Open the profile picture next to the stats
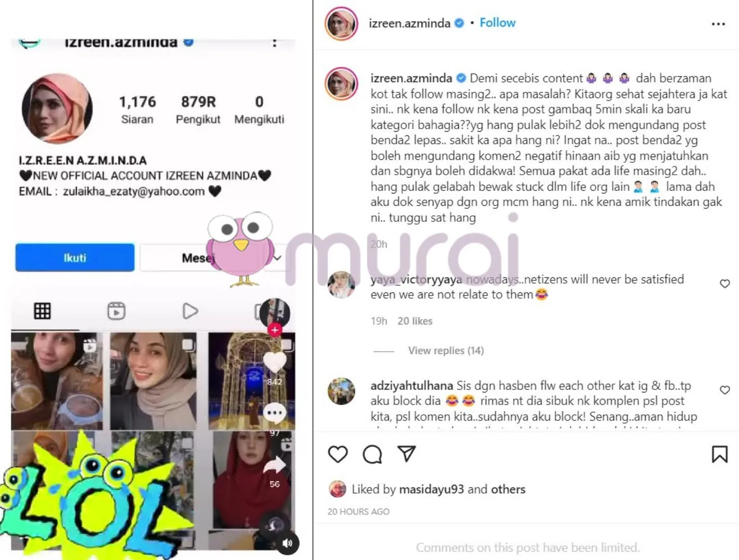739x560 pixels. pos(57,108)
